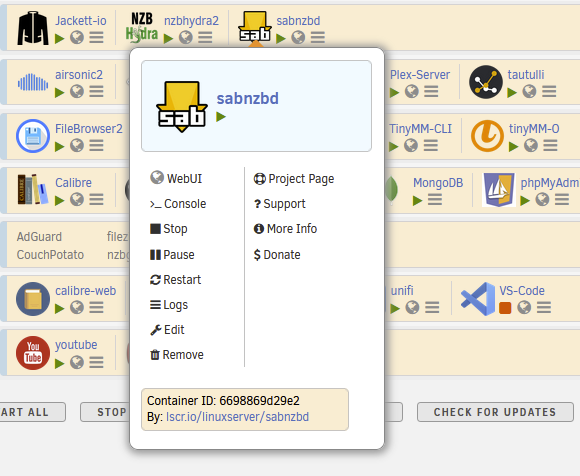This screenshot has width=580, height=476.
Task: Click the calibre-web book icon
Action: tap(33, 299)
